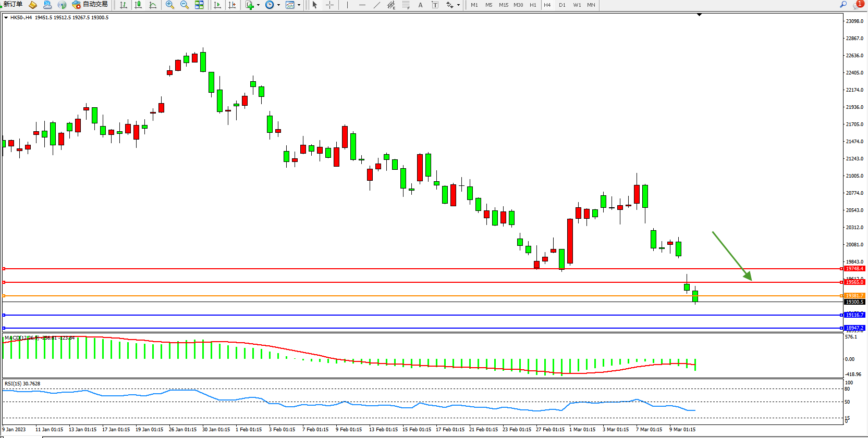
Task: Tile chart windows icon
Action: pyautogui.click(x=199, y=5)
